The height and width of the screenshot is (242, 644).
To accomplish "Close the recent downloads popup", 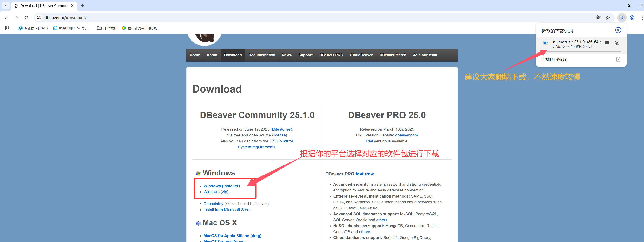I will [618, 30].
